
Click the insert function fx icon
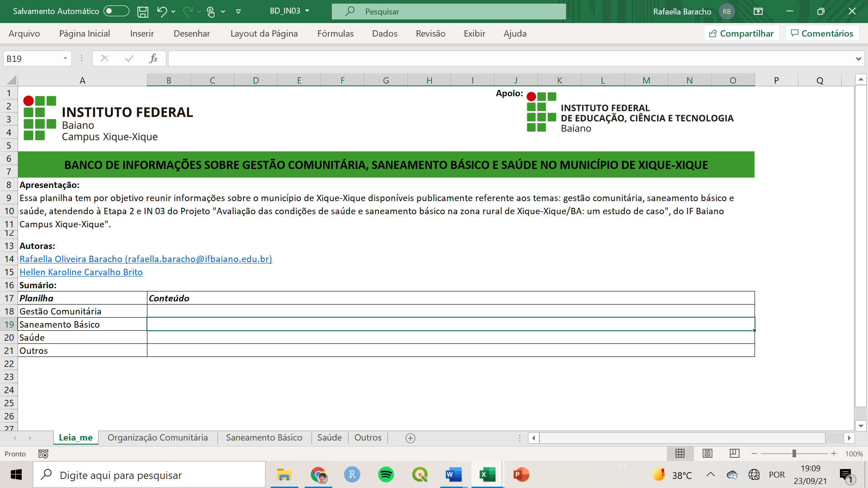pos(153,58)
